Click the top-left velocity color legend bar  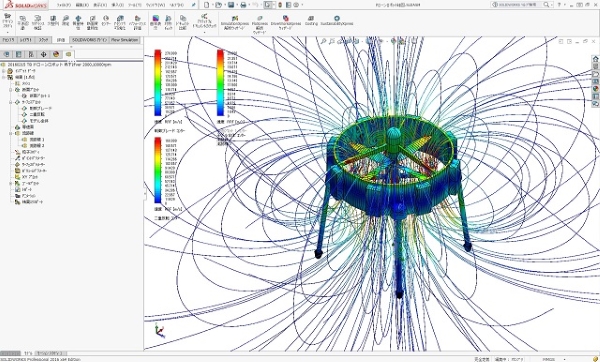158,83
